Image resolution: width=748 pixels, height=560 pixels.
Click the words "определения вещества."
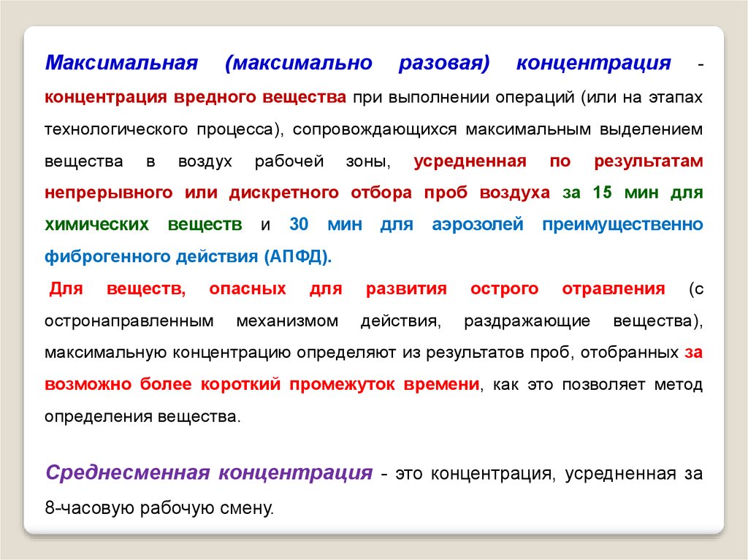(x=142, y=417)
